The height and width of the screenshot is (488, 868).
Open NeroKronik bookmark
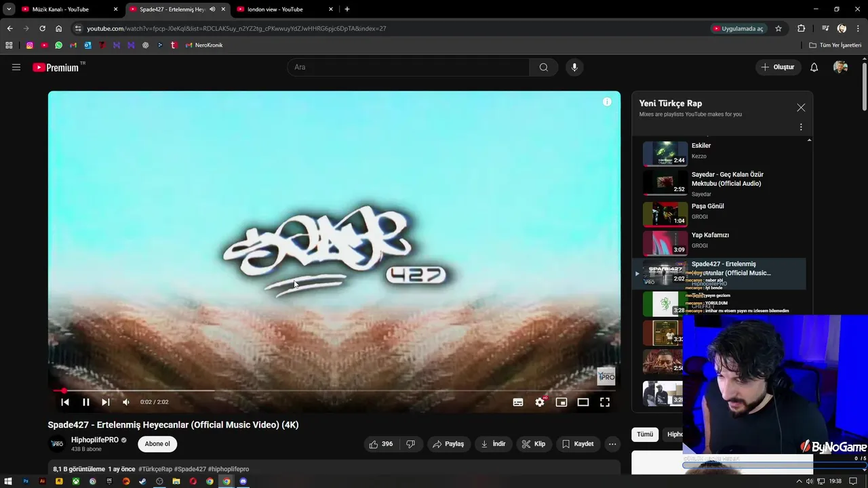pyautogui.click(x=204, y=45)
